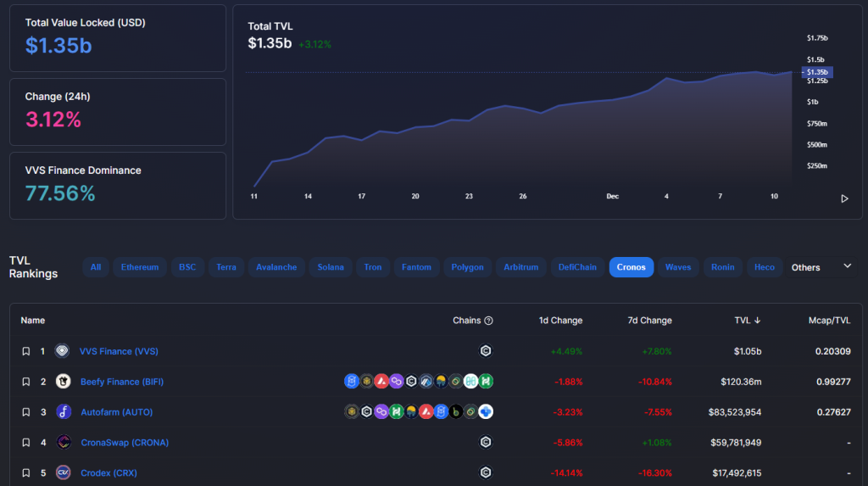Expand the Others chains dropdown

click(x=821, y=267)
